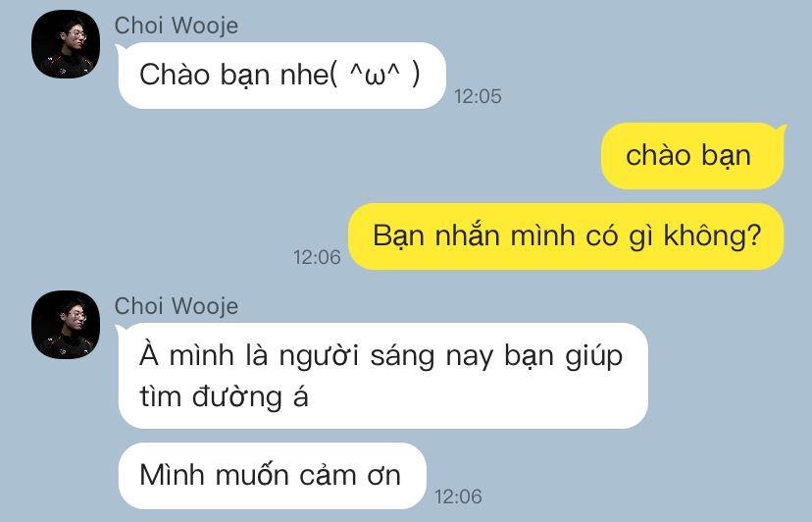Viewport: 812px width, 522px height.
Task: Select the word "nhắn" in the yellow bubble
Action: (x=468, y=236)
